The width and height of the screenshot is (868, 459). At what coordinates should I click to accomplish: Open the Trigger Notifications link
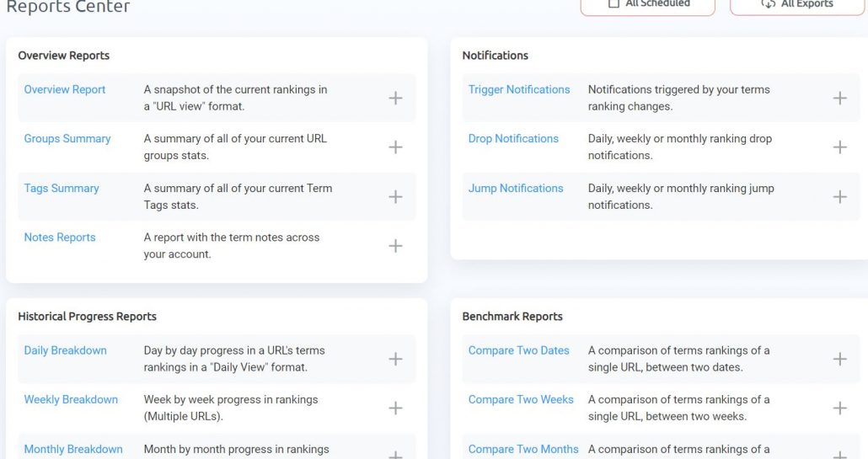point(519,89)
